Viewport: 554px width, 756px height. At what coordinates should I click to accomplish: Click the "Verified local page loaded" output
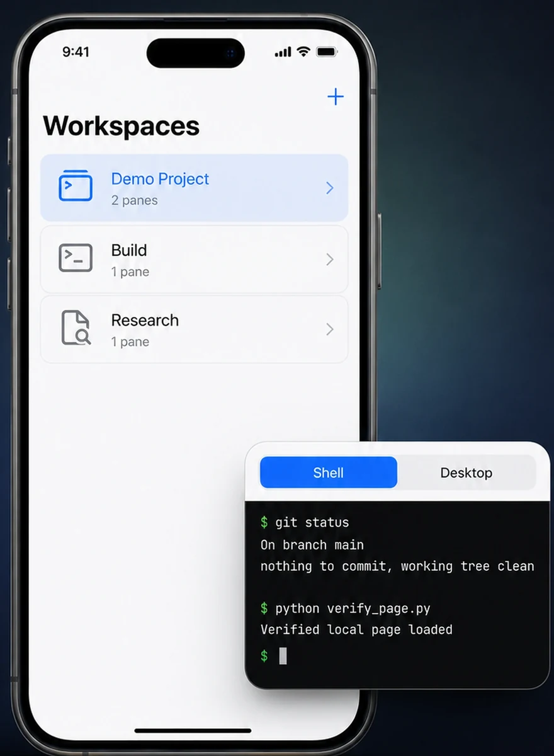pos(356,629)
